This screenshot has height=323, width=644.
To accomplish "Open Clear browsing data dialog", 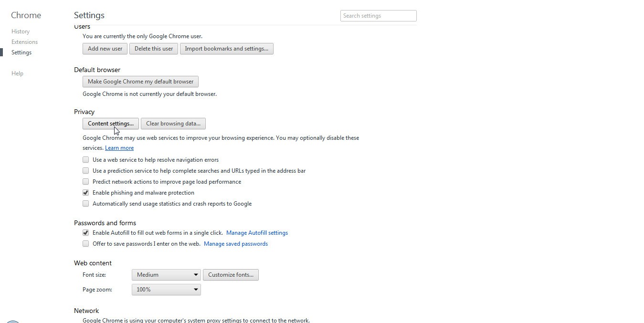I will point(173,124).
